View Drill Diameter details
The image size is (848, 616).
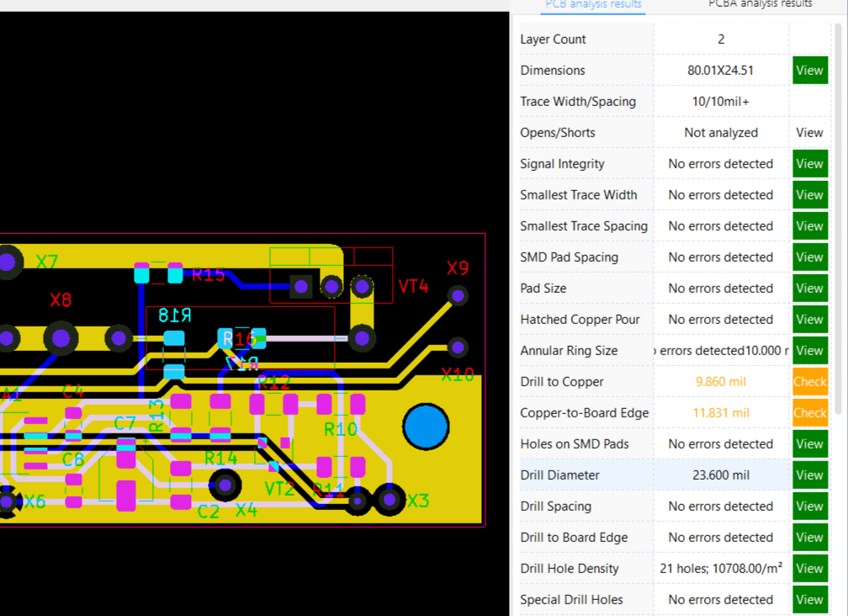809,475
